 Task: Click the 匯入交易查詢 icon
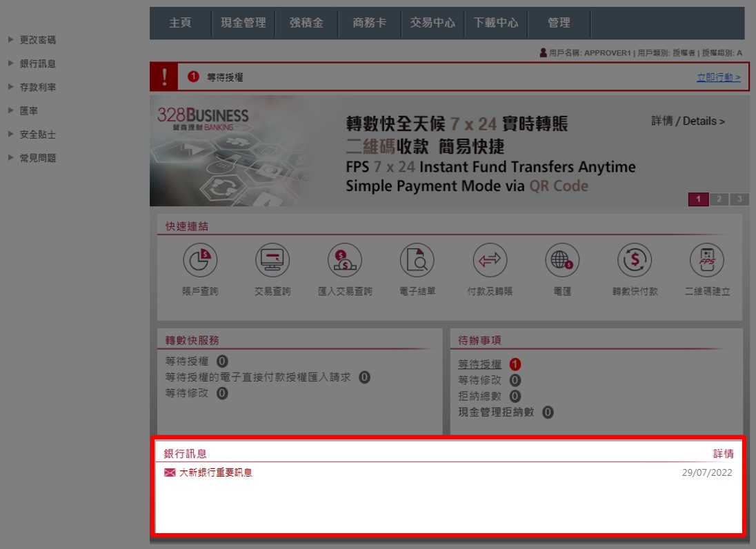345,261
